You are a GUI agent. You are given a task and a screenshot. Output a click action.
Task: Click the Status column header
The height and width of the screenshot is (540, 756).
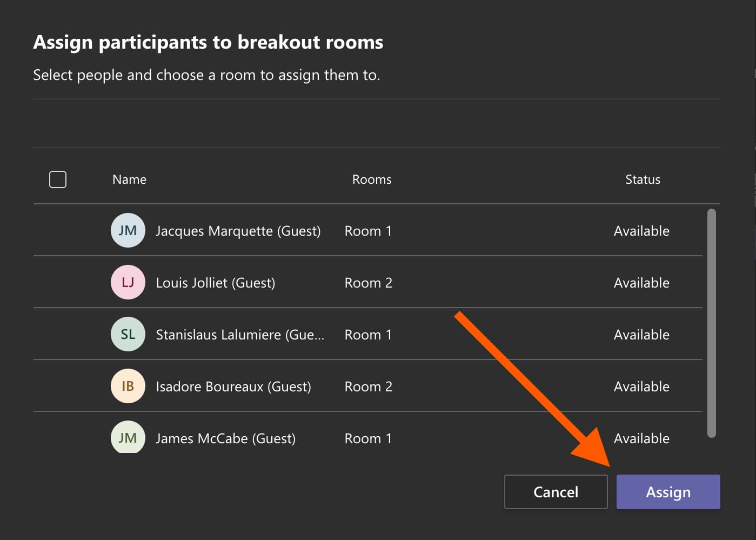pyautogui.click(x=643, y=179)
